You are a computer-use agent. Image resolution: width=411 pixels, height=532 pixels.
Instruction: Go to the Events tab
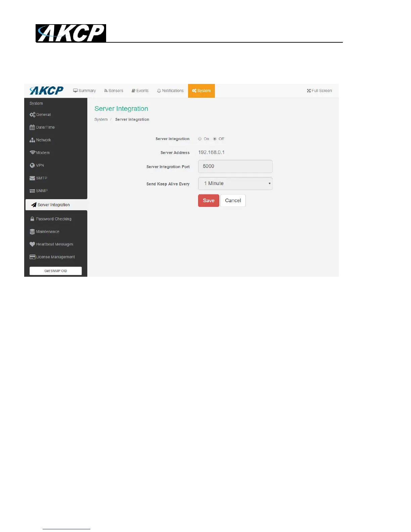[x=140, y=91]
